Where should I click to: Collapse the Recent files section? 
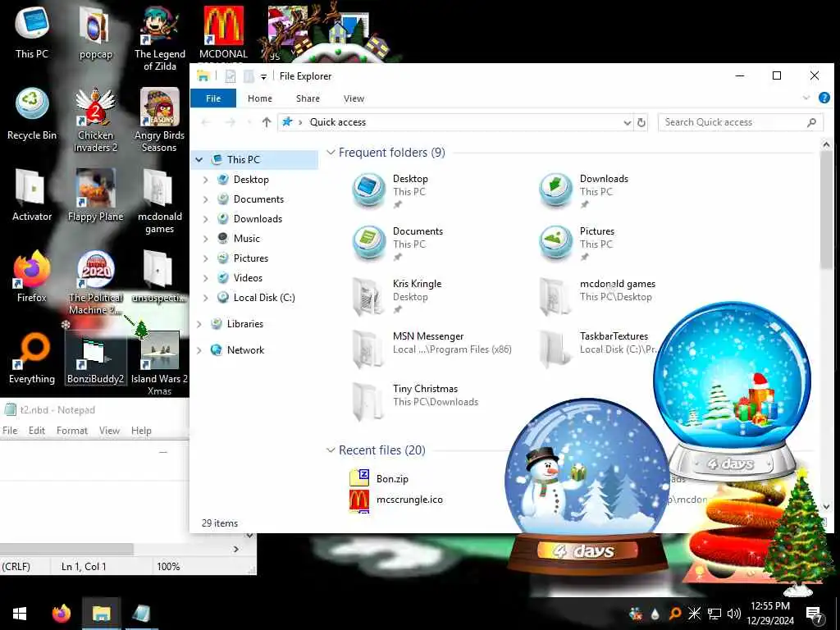[x=331, y=450]
